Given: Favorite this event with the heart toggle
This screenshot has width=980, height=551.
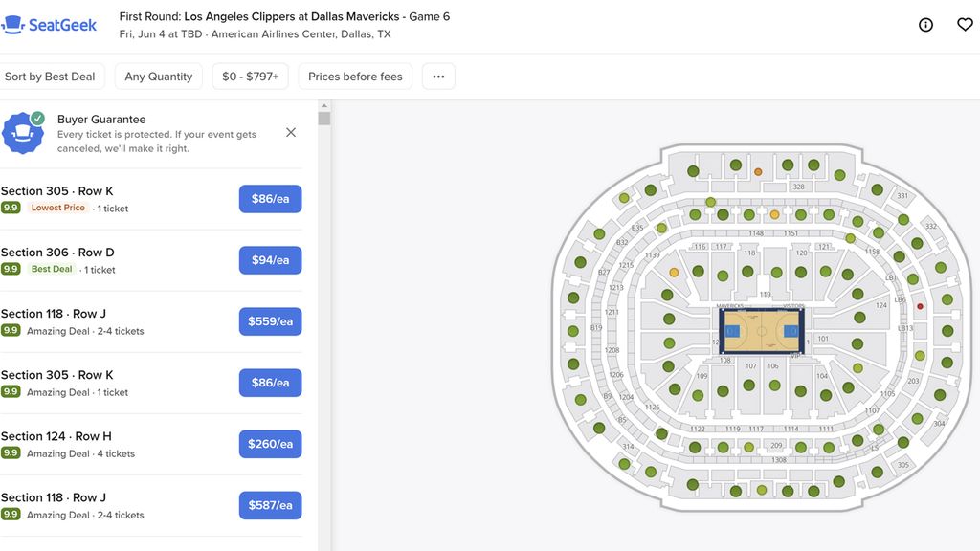Looking at the screenshot, I should click(x=965, y=24).
